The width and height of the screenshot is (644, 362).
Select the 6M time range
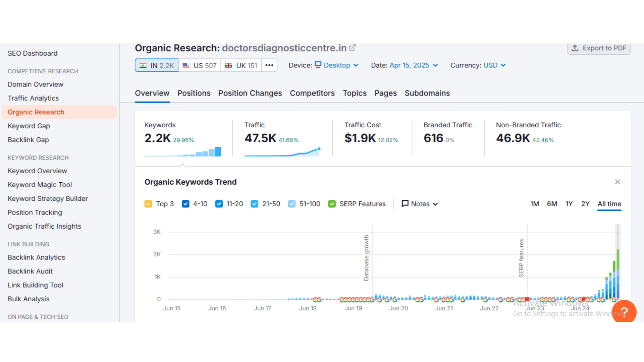point(552,204)
